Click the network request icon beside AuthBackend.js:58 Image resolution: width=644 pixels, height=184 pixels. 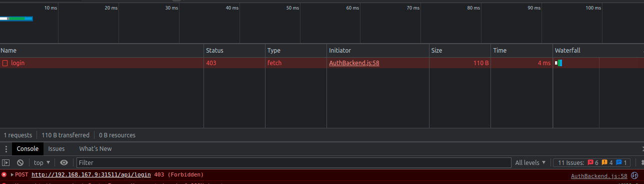click(634, 175)
